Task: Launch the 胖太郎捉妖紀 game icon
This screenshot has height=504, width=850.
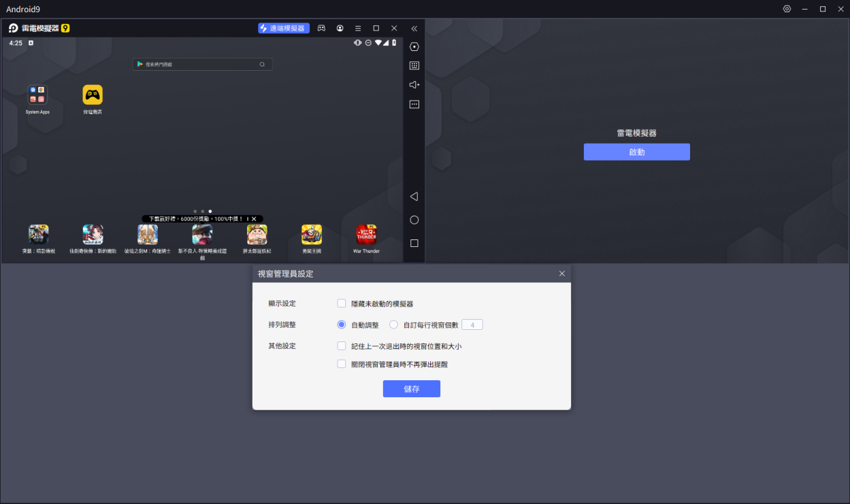Action: pyautogui.click(x=257, y=235)
